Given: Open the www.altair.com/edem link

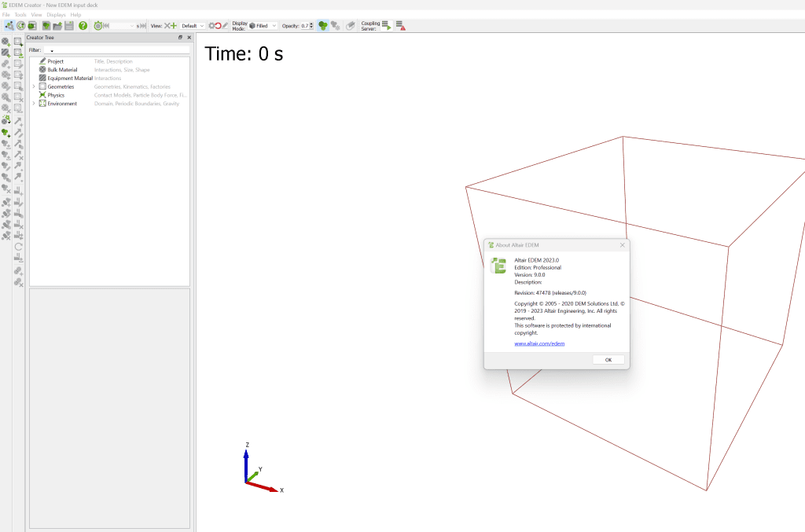Looking at the screenshot, I should pyautogui.click(x=539, y=343).
